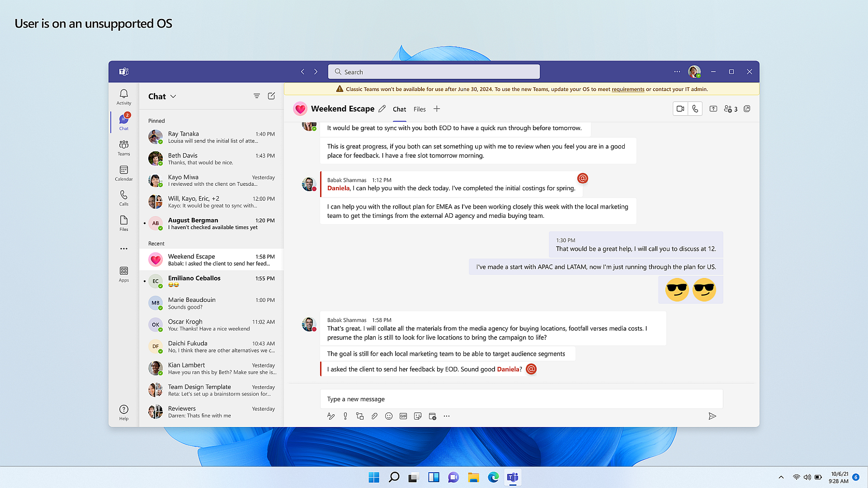Image resolution: width=868 pixels, height=488 pixels.
Task: Add a new tab with the plus button
Action: tap(437, 109)
